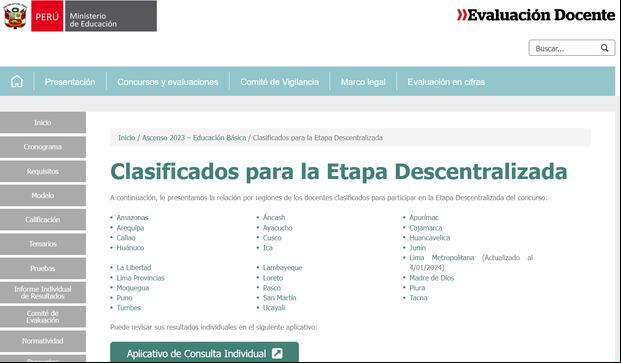Open the Áncash region list
The height and width of the screenshot is (363, 621).
point(274,217)
